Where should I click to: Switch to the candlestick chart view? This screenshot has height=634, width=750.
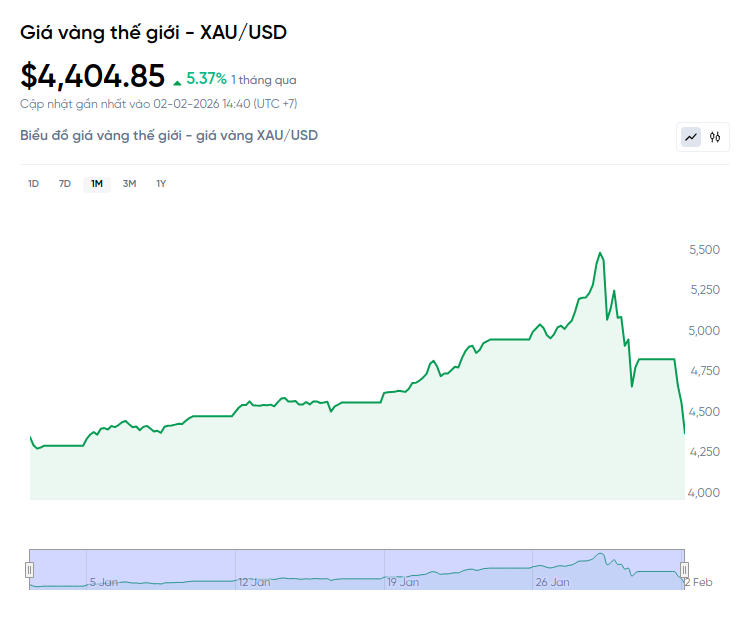pos(715,137)
